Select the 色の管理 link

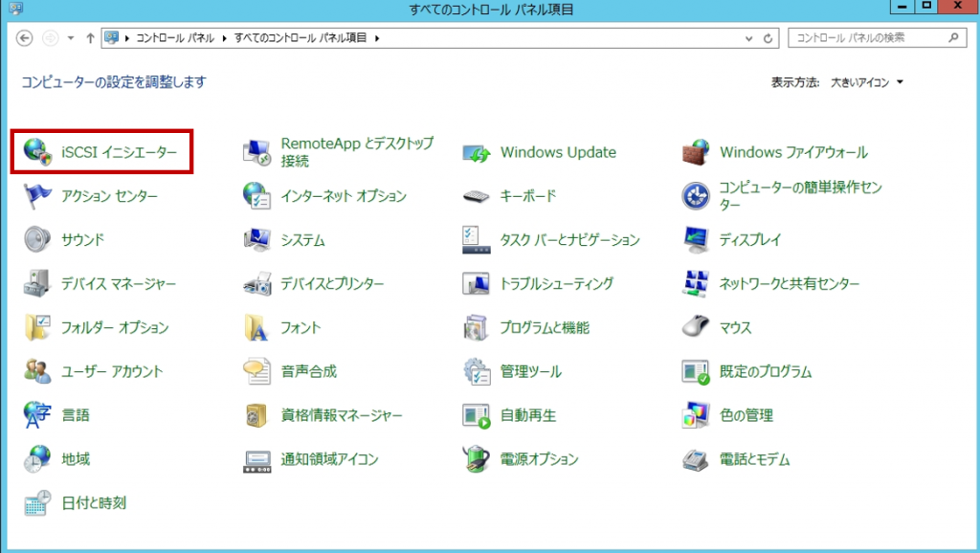tap(746, 415)
